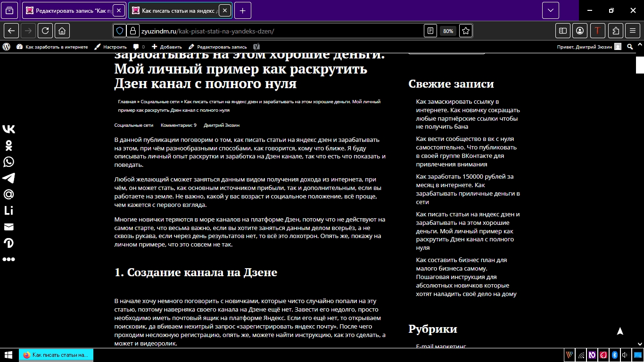Share the article on Pinterest
The image size is (644, 362).
tap(8, 243)
